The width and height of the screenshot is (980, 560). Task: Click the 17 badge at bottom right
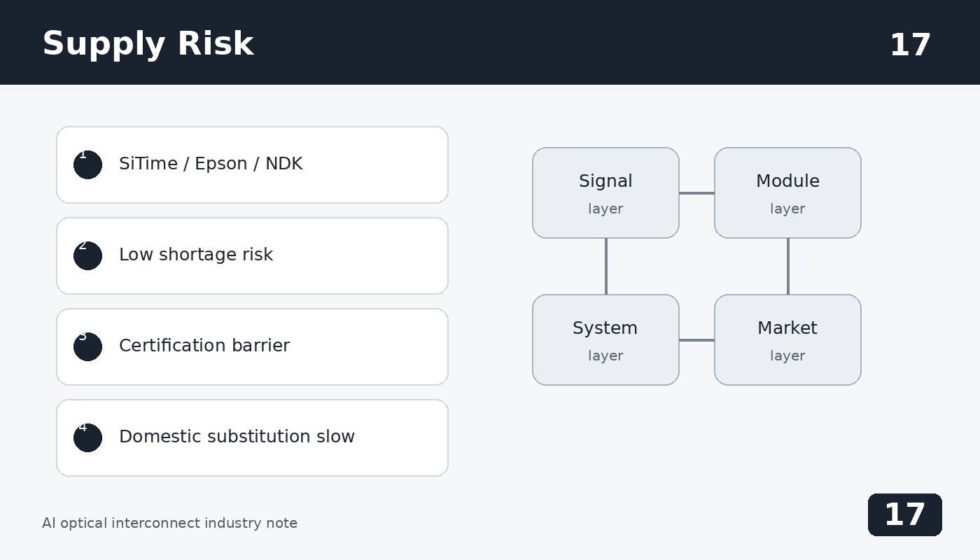point(905,514)
